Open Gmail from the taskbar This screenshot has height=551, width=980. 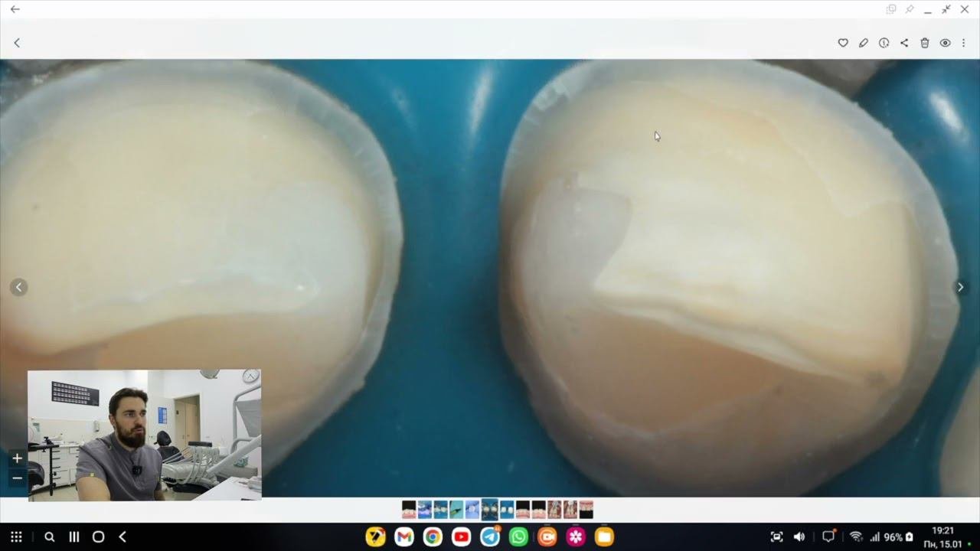404,537
